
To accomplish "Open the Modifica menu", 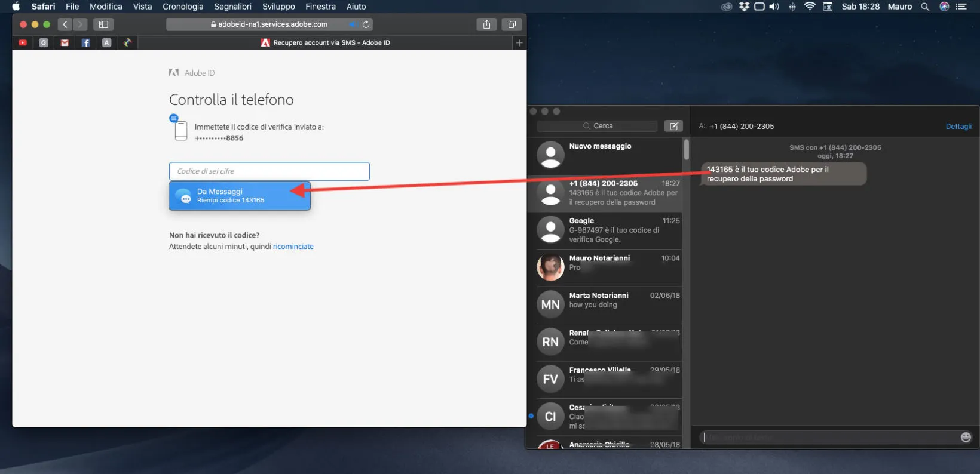I will point(106,7).
